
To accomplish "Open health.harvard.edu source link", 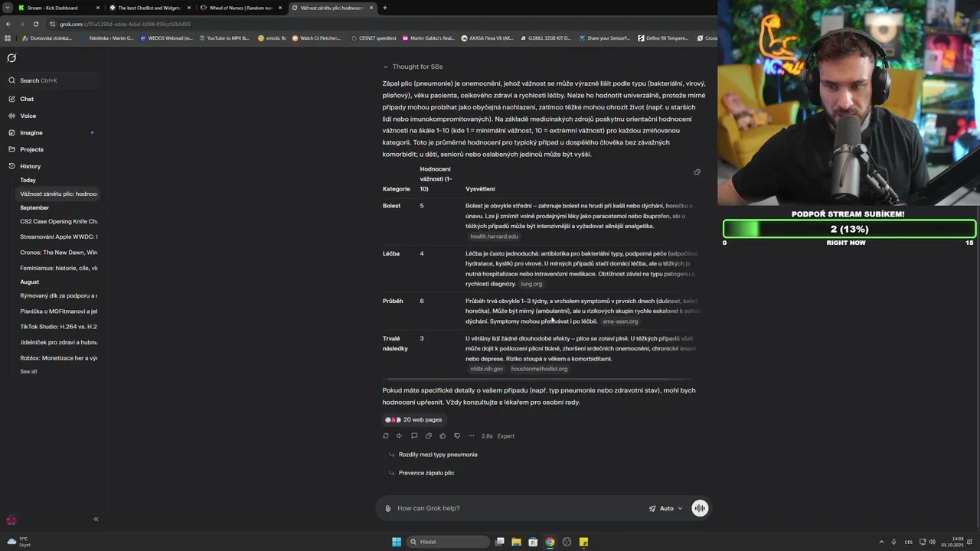I will (494, 236).
